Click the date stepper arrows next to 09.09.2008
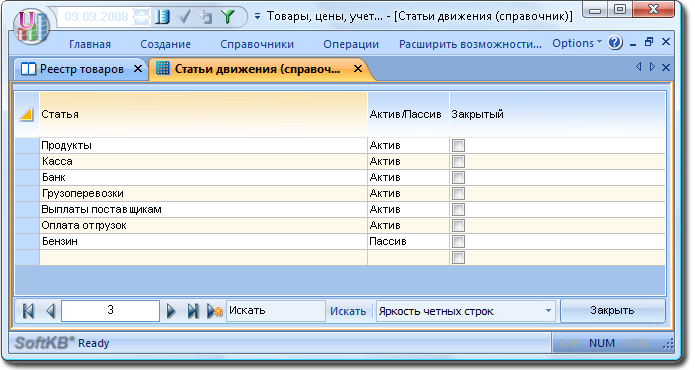 (x=142, y=17)
